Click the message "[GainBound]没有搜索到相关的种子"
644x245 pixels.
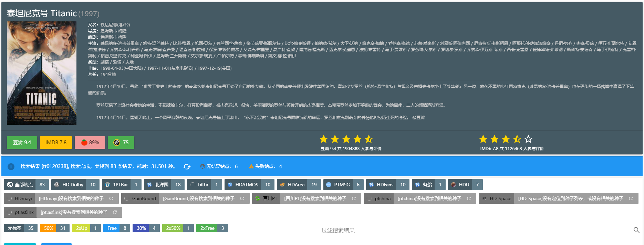(x=199, y=198)
